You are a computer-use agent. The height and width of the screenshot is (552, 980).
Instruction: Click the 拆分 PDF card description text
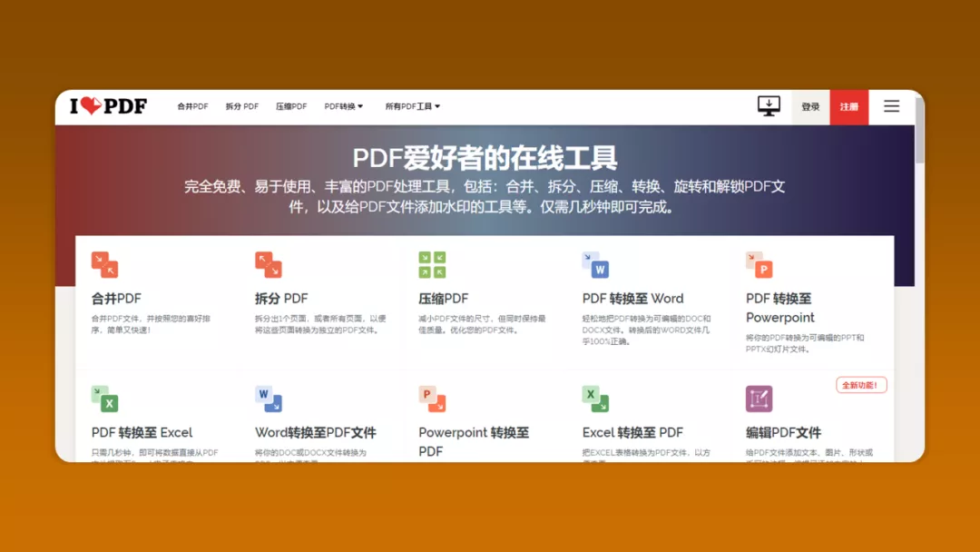pyautogui.click(x=320, y=324)
